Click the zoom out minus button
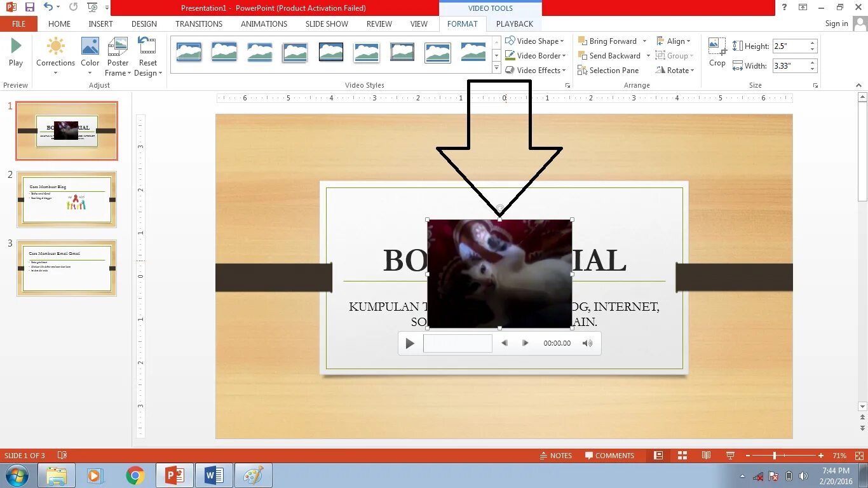This screenshot has height=488, width=868. [748, 456]
